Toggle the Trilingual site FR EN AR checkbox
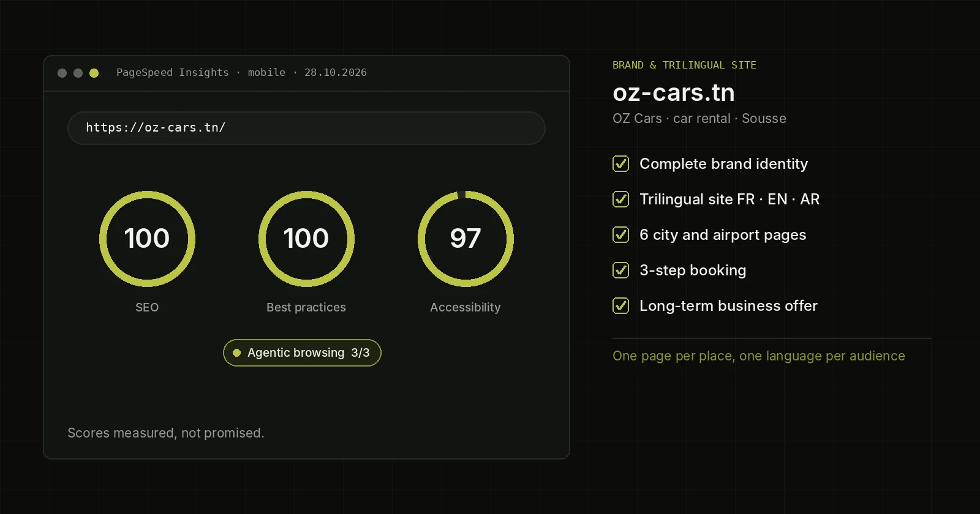The height and width of the screenshot is (514, 980). 620,199
